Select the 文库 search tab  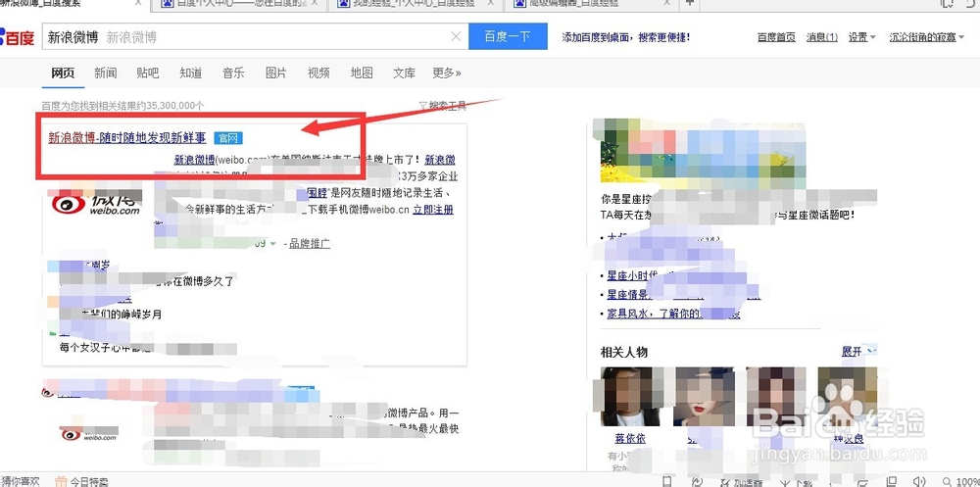(x=405, y=73)
